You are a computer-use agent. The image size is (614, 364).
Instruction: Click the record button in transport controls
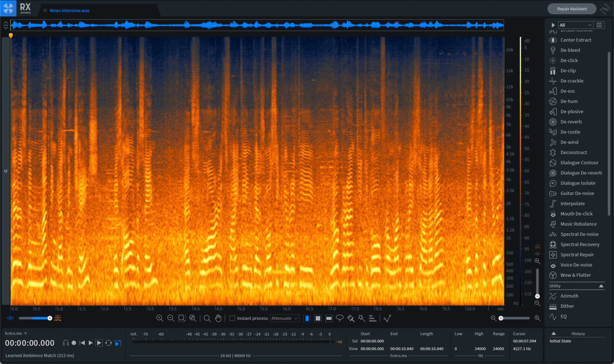click(74, 343)
